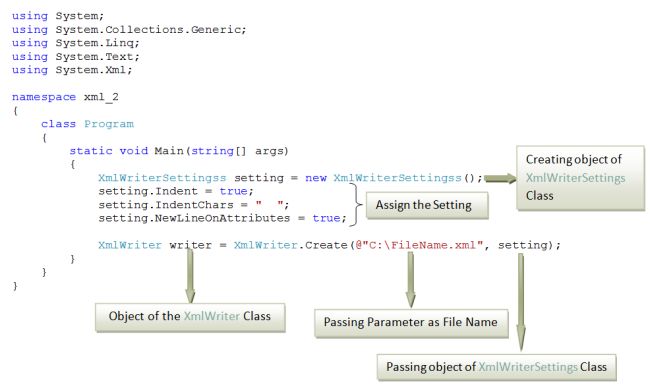Click 'XmlWriterSettingss' type before 'setting ='

click(x=162, y=178)
